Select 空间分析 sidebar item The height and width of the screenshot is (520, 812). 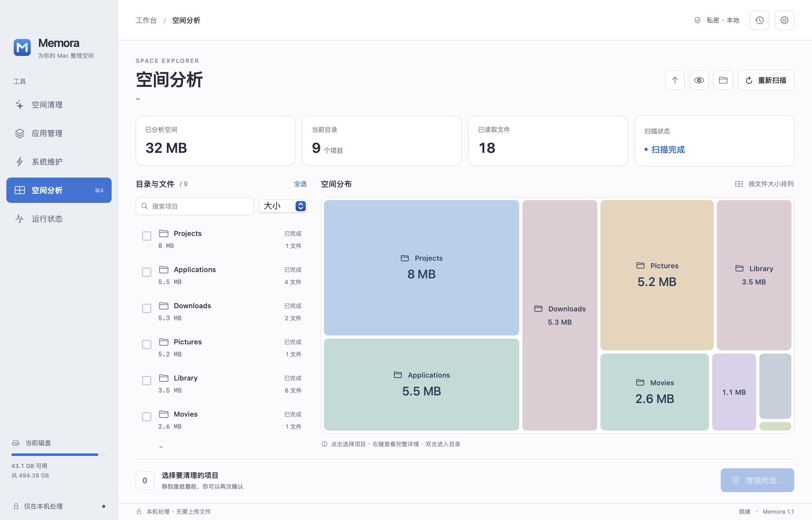59,191
